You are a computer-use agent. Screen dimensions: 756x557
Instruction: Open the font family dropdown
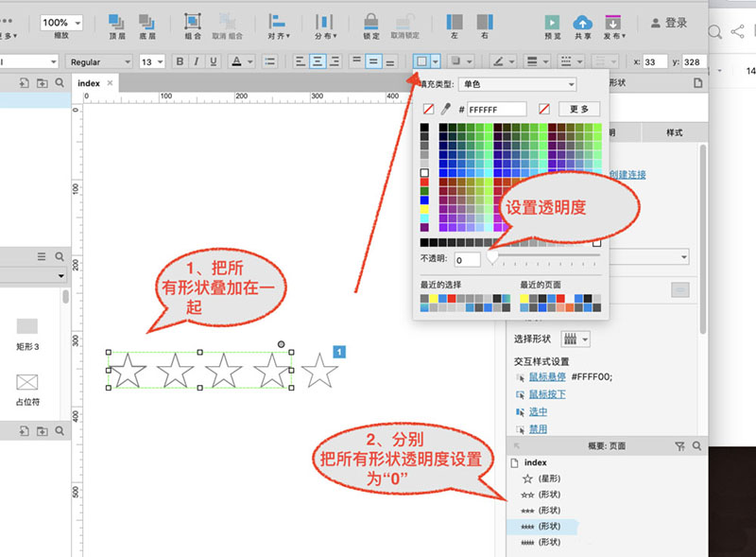click(29, 61)
